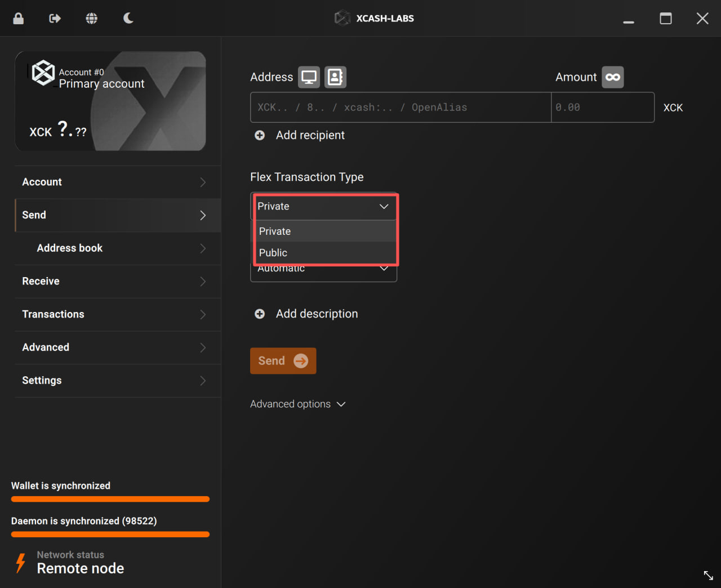Click the resolve address monitor icon

point(309,77)
